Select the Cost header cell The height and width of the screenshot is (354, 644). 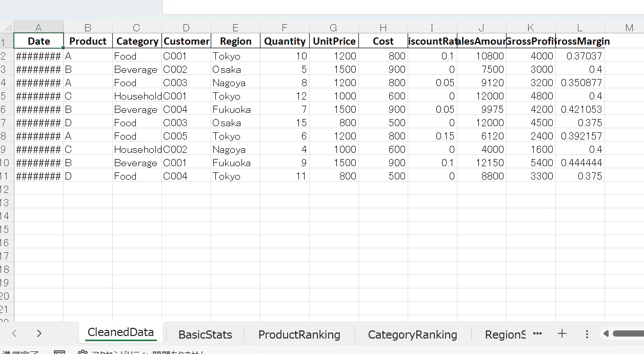[x=383, y=41]
